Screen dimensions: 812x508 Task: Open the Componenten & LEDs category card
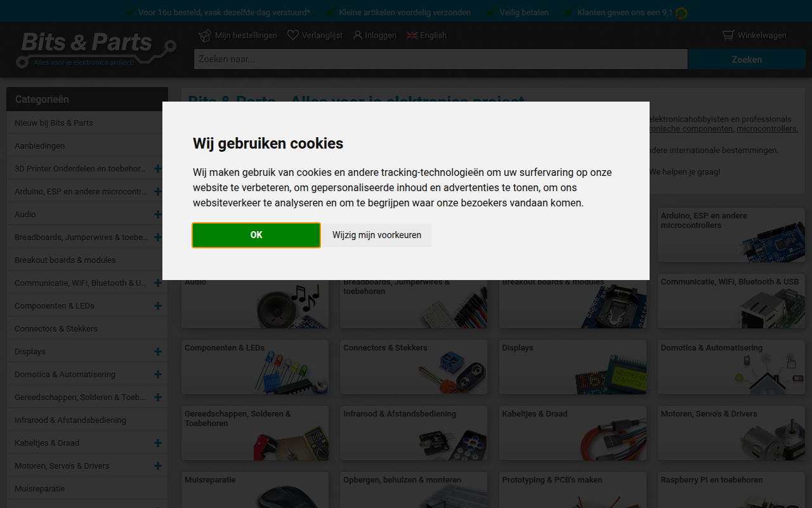coord(255,367)
